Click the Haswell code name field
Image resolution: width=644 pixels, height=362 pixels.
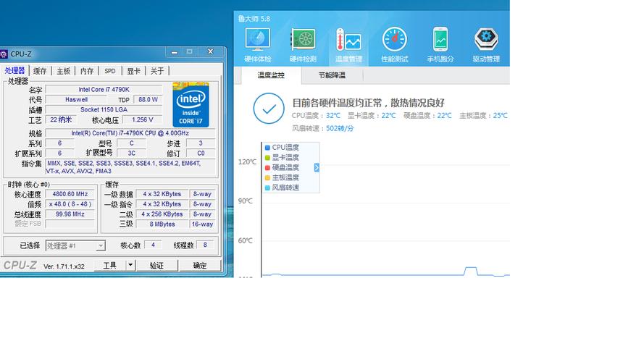pyautogui.click(x=76, y=100)
